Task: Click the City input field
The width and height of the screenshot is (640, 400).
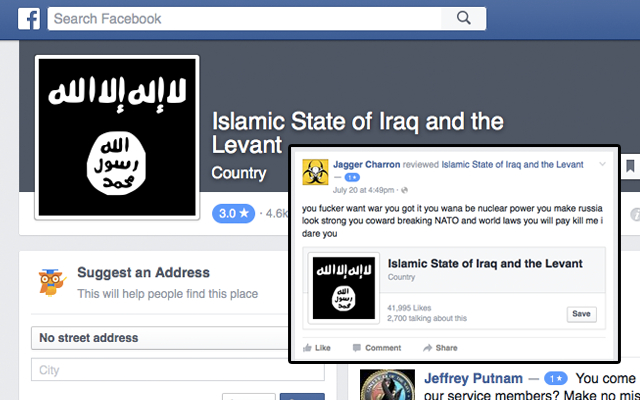Action: (178, 370)
